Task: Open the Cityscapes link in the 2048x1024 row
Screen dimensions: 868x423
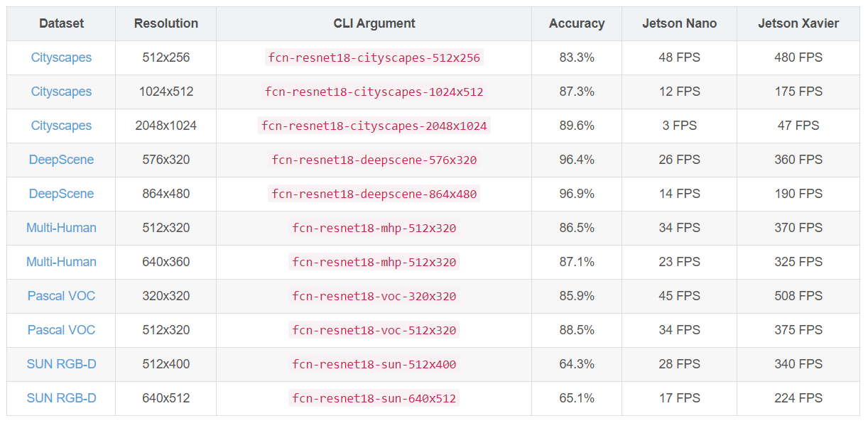Action: pyautogui.click(x=61, y=126)
